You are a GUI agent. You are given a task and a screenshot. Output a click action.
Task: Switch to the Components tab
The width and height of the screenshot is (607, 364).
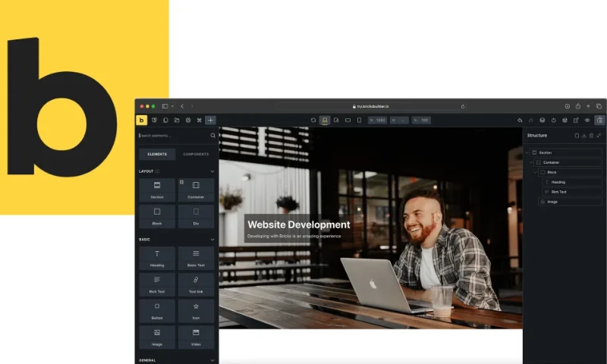click(196, 154)
